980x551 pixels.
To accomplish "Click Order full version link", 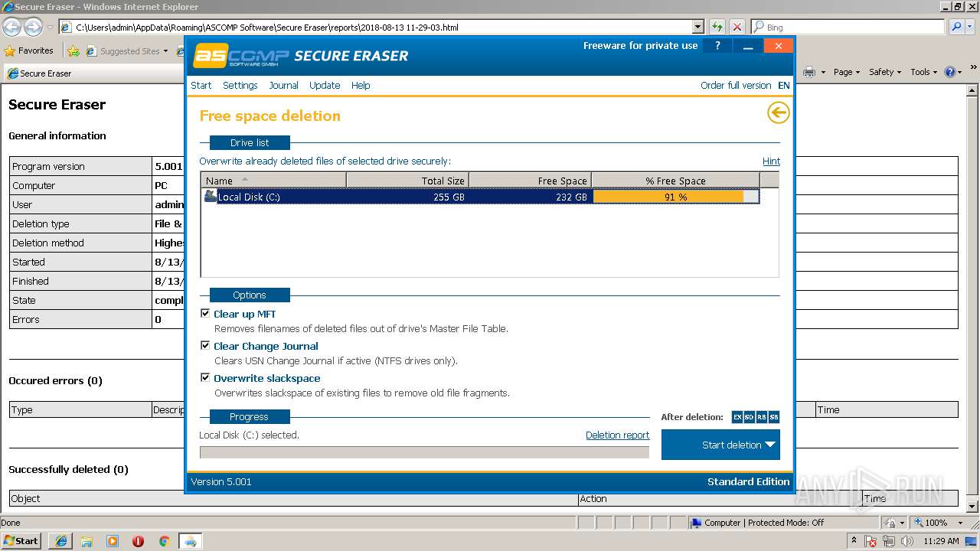I will [736, 85].
